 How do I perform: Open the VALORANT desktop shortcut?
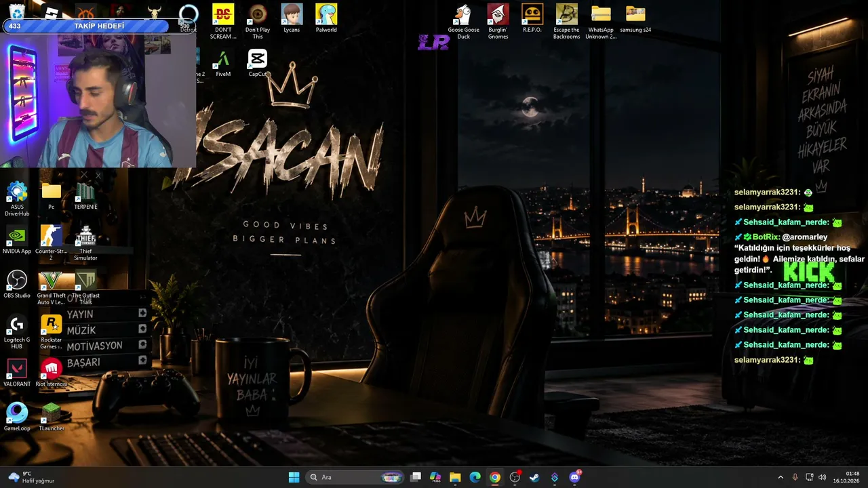click(17, 373)
